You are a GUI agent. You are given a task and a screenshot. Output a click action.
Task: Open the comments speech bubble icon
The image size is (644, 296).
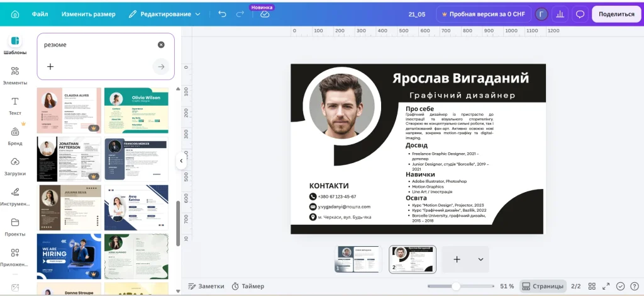coord(580,14)
